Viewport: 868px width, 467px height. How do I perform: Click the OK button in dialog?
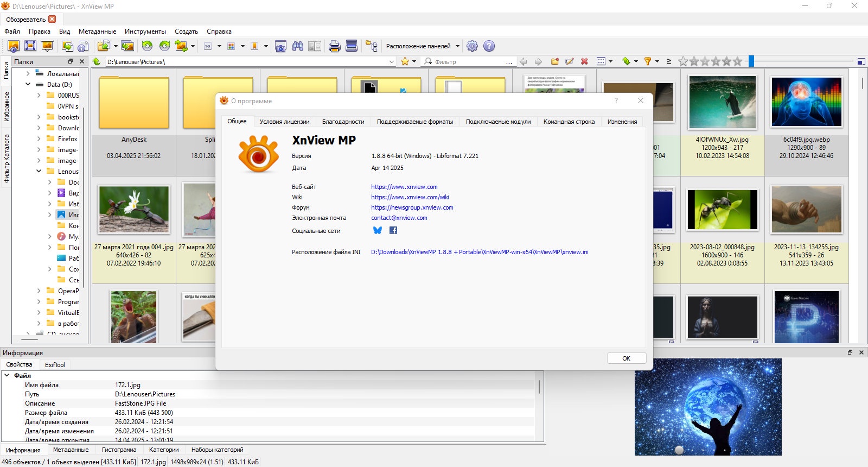pos(627,358)
